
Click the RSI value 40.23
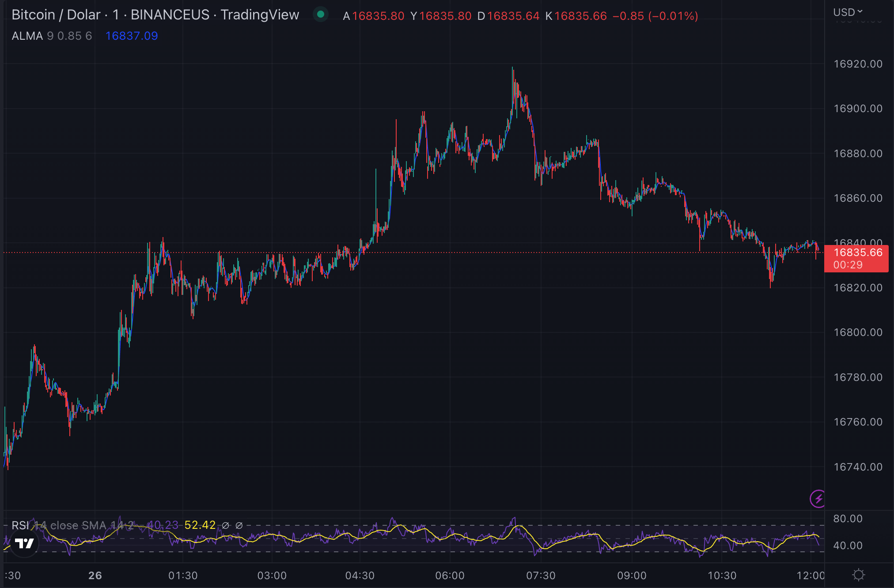[163, 525]
